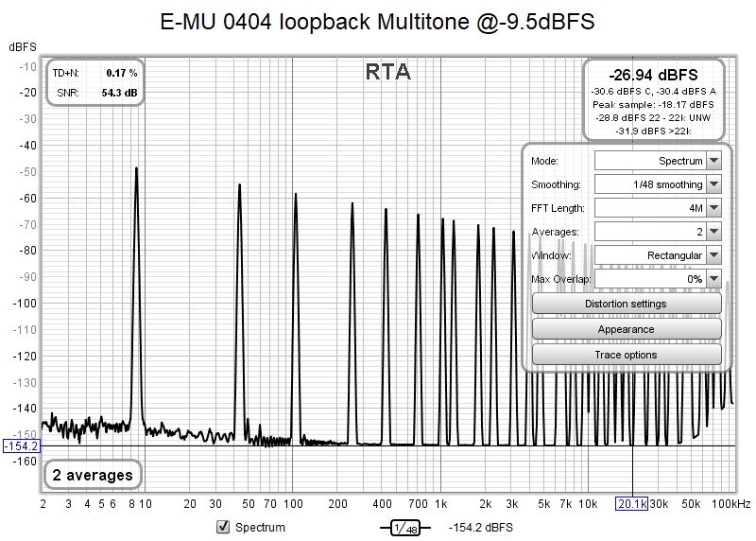Click the 100kHz axis label
756x541 pixels.
[730, 504]
